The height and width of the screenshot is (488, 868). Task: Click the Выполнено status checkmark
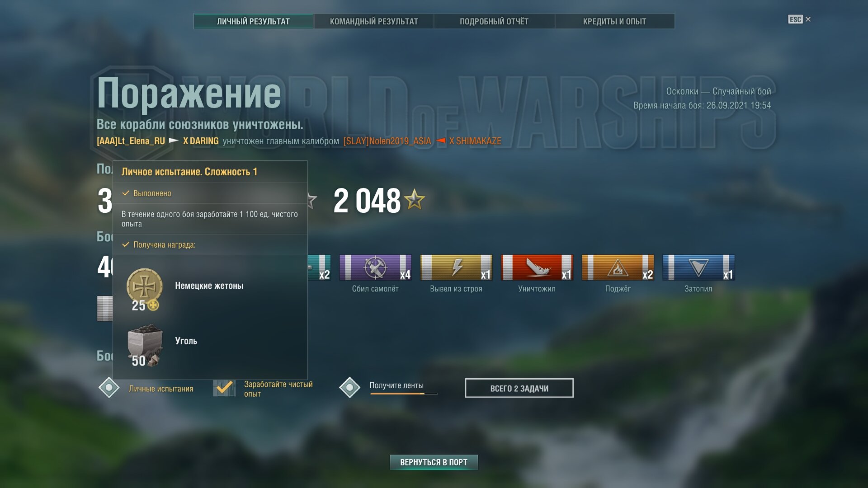pos(126,193)
